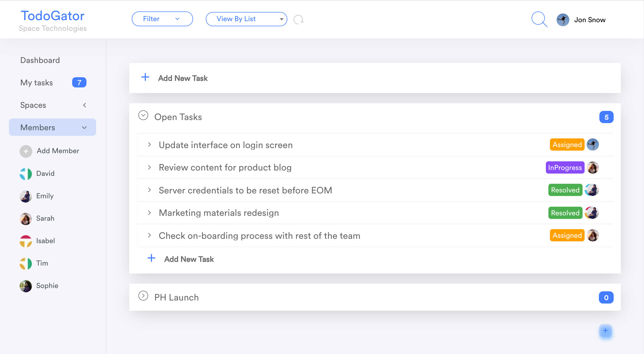This screenshot has width=644, height=354.
Task: Click the plus icon in the top Add New Task card
Action: [x=145, y=77]
